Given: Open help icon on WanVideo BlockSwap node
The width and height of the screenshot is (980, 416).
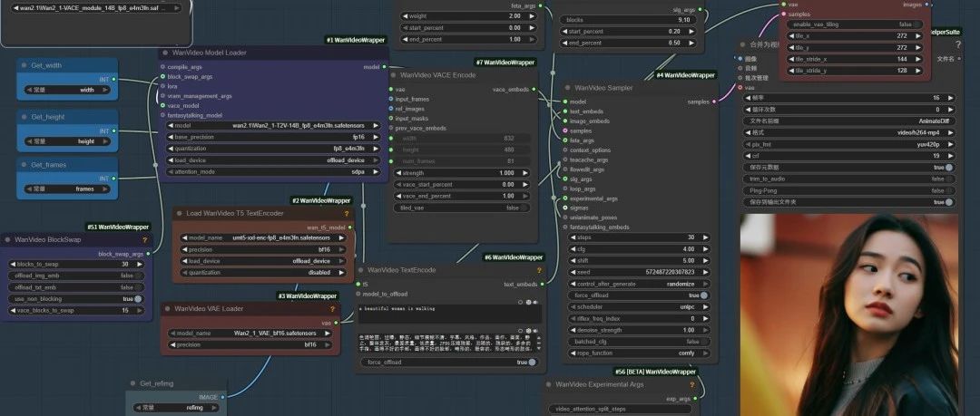Looking at the screenshot, I should (x=144, y=240).
